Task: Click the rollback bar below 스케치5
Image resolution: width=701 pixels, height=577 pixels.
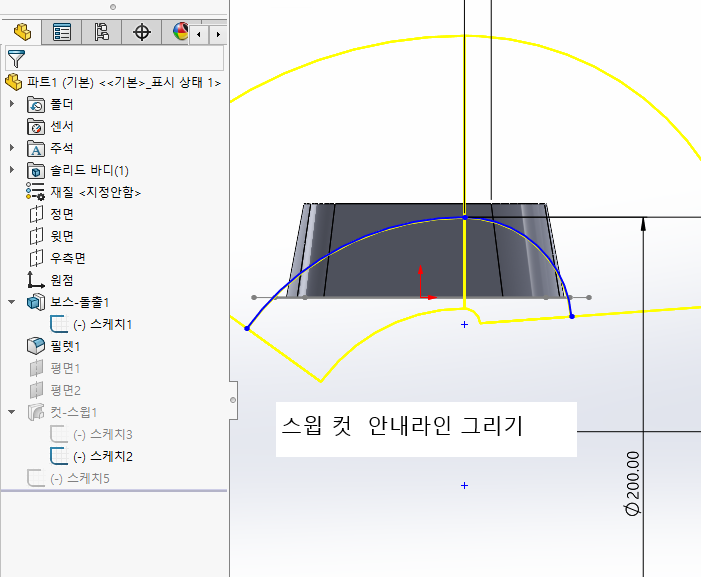Action: coord(114,491)
